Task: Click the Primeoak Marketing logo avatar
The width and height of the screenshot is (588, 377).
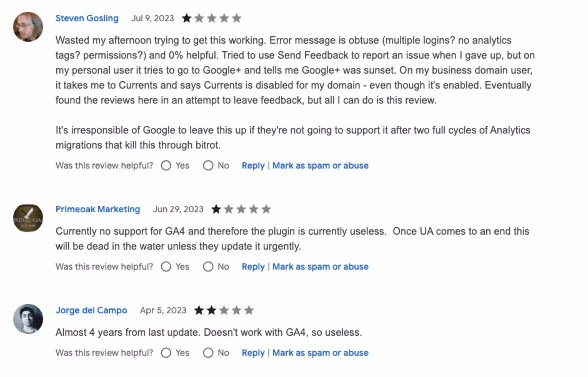Action: (x=28, y=218)
